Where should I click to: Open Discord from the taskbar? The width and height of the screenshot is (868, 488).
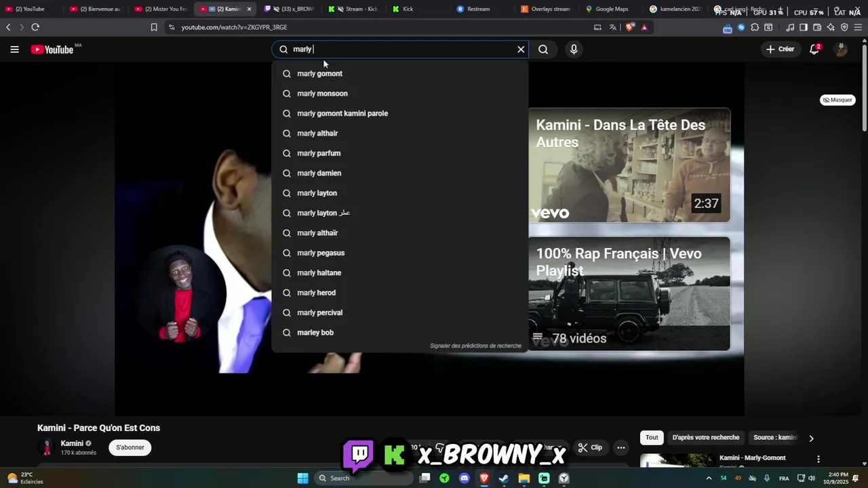pyautogui.click(x=464, y=478)
